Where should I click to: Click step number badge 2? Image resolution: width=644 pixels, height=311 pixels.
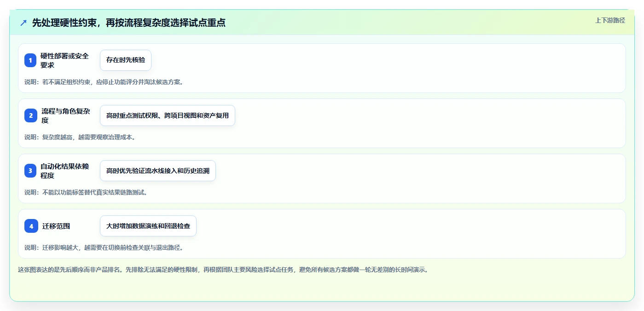coord(31,115)
